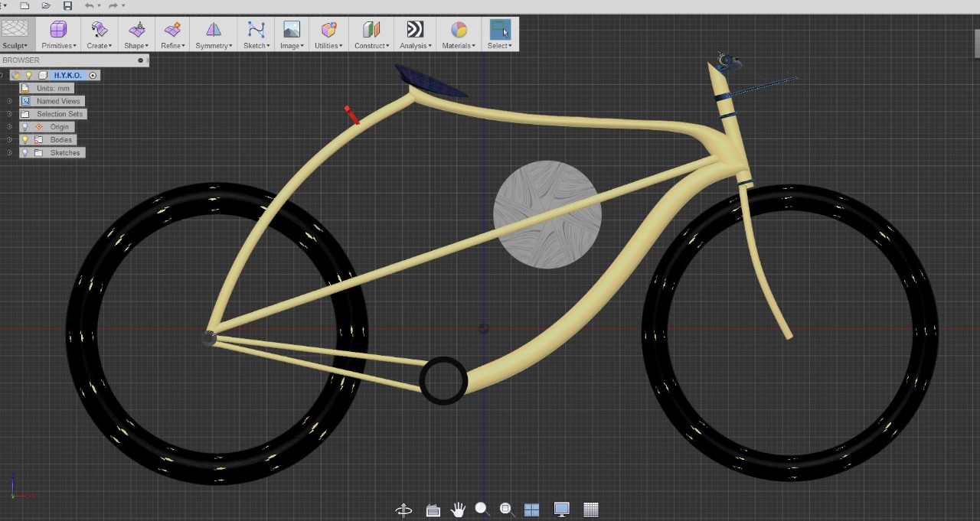Image resolution: width=980 pixels, height=521 pixels.
Task: Activate the Orbit navigation tool
Action: [403, 510]
